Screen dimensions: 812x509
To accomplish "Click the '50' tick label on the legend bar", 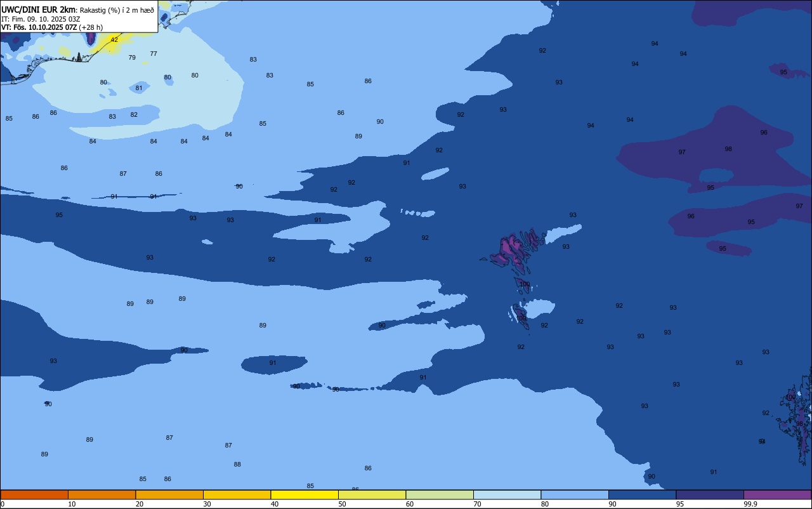I will coord(342,504).
